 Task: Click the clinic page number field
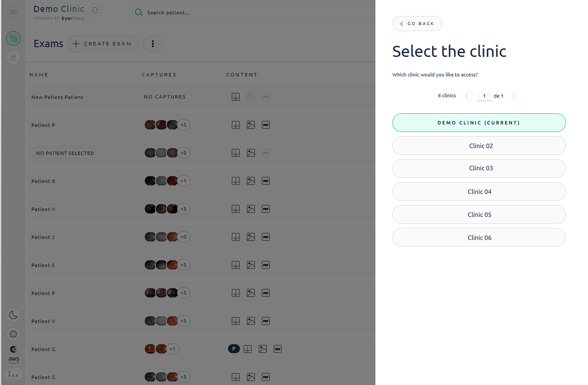coord(484,96)
